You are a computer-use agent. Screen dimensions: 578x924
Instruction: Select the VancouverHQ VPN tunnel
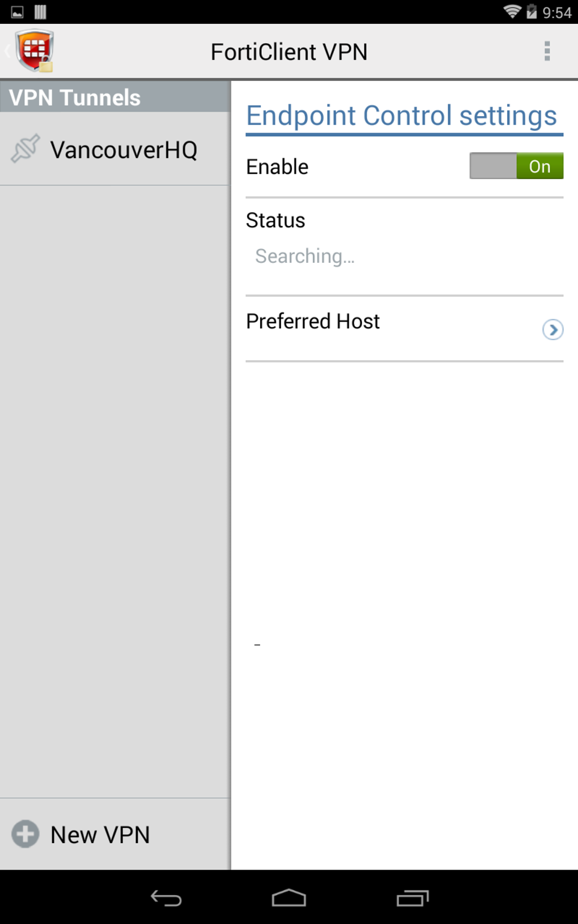click(125, 150)
